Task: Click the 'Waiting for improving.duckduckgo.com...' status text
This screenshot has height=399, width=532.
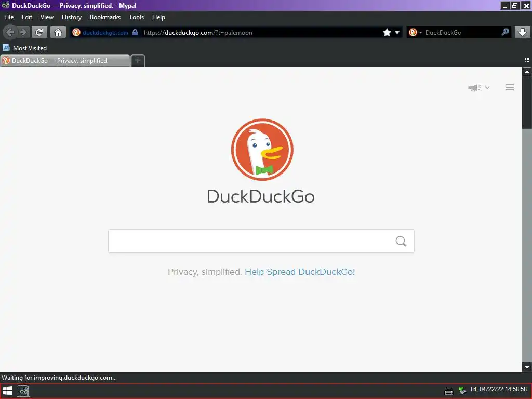Action: pos(59,378)
